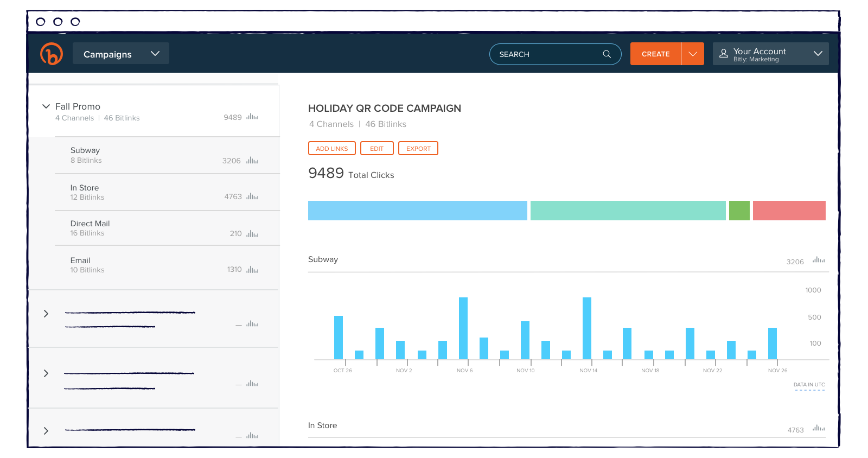
Task: Click chart icon of third collapsed campaign
Action: pyautogui.click(x=252, y=435)
